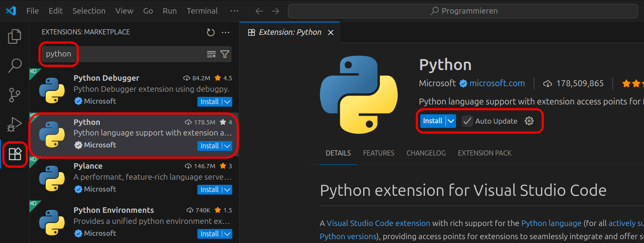The width and height of the screenshot is (644, 243).
Task: Expand install options for Python Environments
Action: click(227, 234)
